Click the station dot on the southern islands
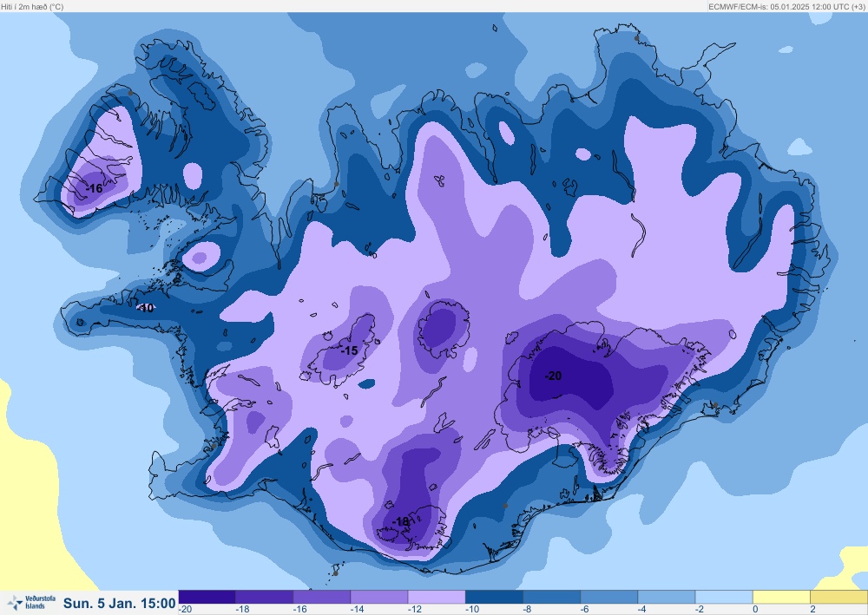868x615 pixels. click(x=335, y=573)
